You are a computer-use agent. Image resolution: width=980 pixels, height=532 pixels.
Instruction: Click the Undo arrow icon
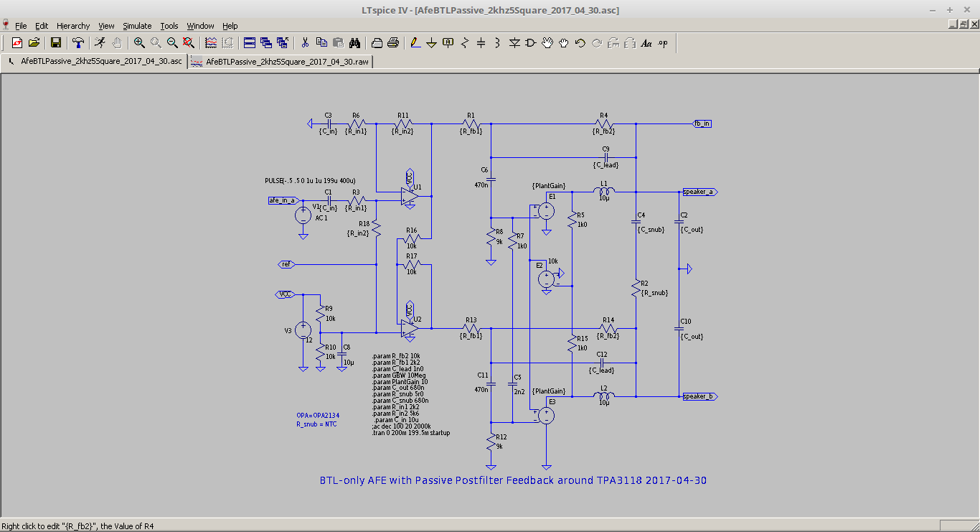tap(580, 43)
